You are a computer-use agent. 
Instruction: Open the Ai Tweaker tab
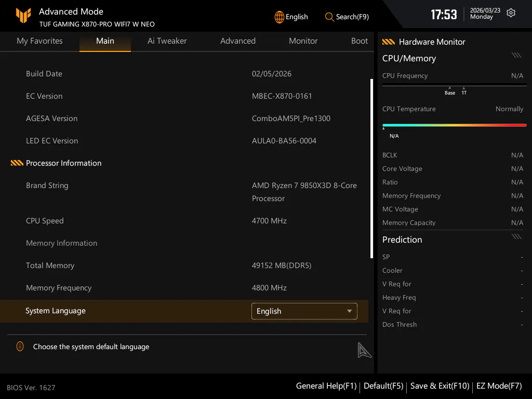[167, 41]
